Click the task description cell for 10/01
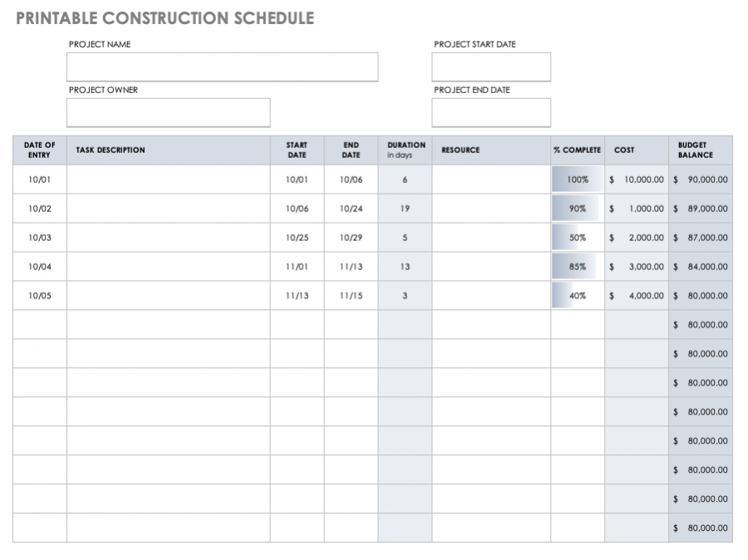 pos(168,179)
